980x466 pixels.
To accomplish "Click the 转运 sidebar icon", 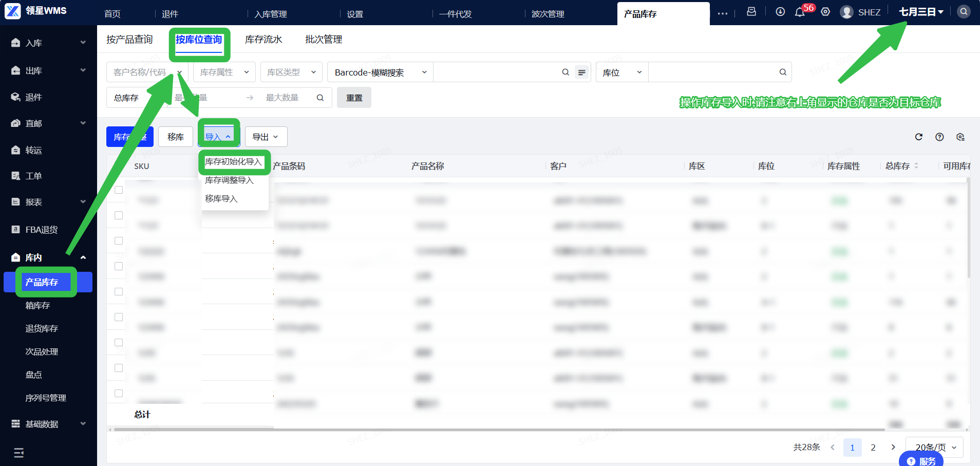I will 16,150.
